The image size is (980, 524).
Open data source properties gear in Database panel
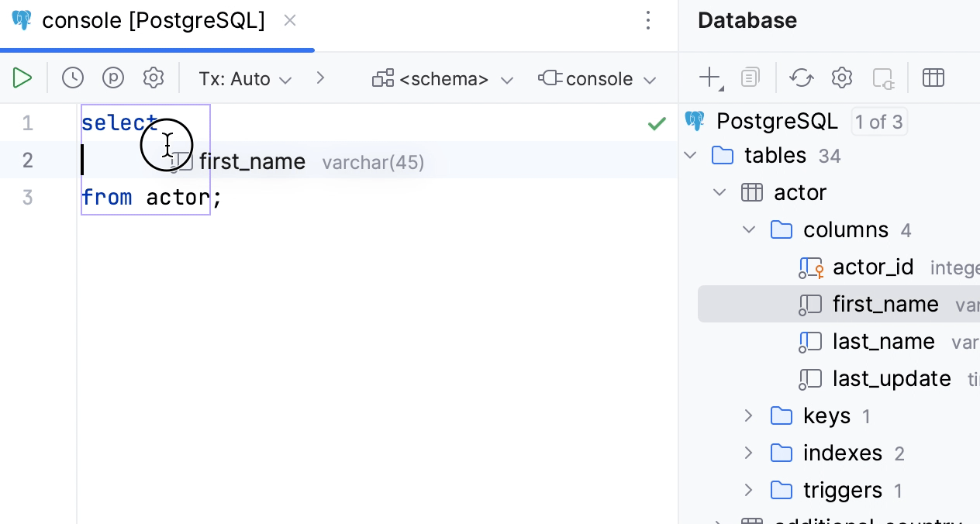tap(841, 78)
